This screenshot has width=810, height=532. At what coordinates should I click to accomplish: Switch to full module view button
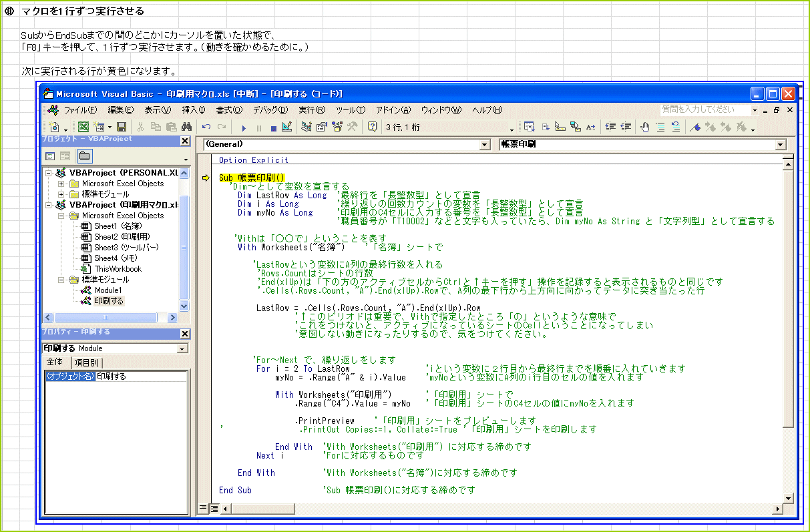tap(214, 508)
